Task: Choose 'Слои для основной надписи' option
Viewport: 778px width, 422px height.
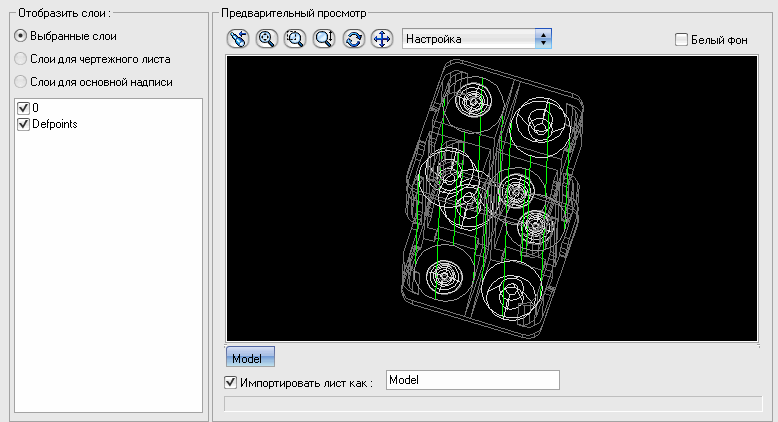Action: pos(20,81)
